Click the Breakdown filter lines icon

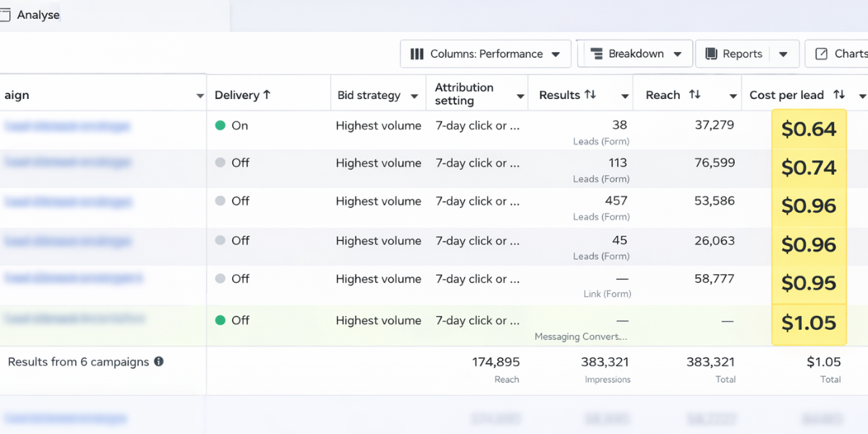[x=597, y=53]
